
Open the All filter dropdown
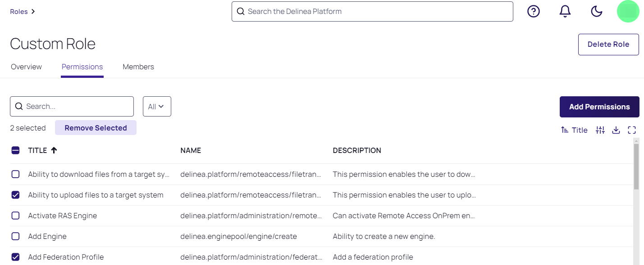pyautogui.click(x=157, y=107)
